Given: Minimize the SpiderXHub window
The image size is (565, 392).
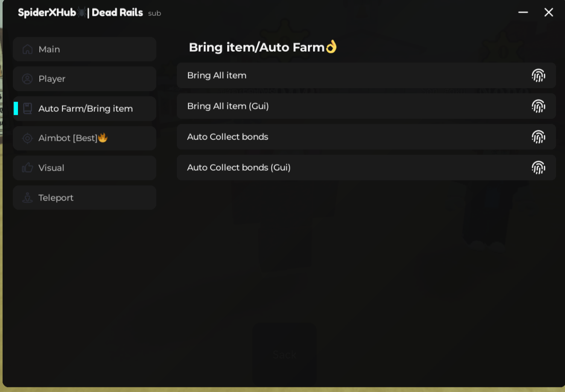Looking at the screenshot, I should pos(523,12).
